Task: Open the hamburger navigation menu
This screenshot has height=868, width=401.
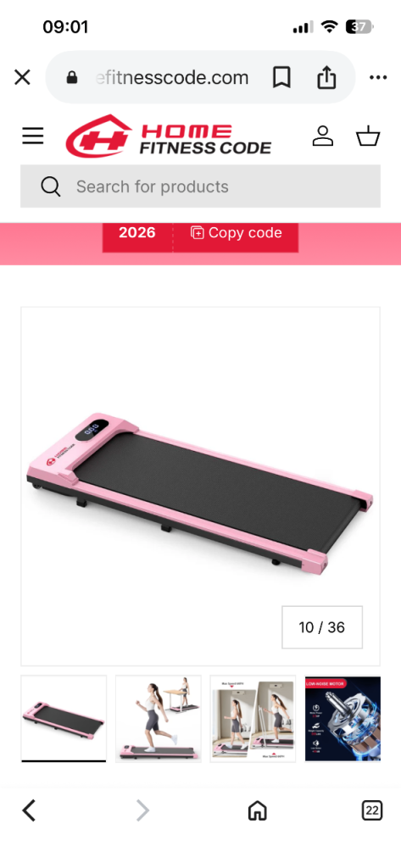Action: point(33,136)
